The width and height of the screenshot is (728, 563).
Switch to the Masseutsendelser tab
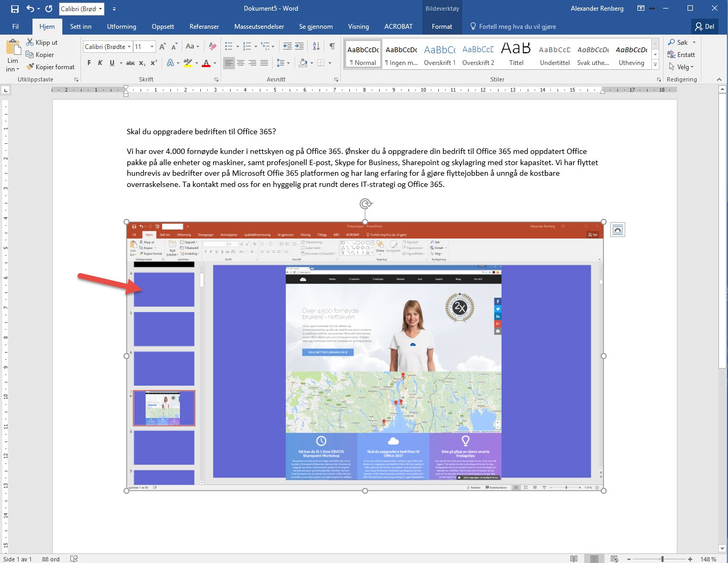click(x=259, y=27)
